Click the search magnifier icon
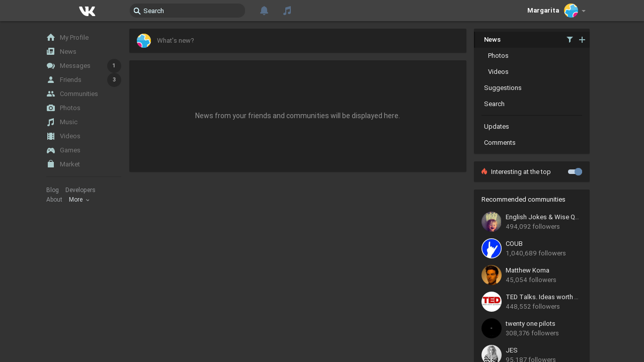644x362 pixels. point(137,11)
